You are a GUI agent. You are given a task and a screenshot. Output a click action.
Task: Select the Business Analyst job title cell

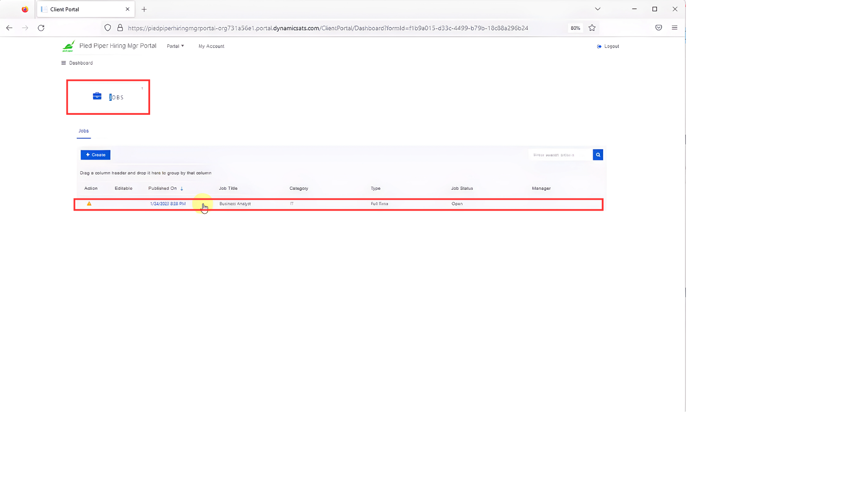click(235, 204)
